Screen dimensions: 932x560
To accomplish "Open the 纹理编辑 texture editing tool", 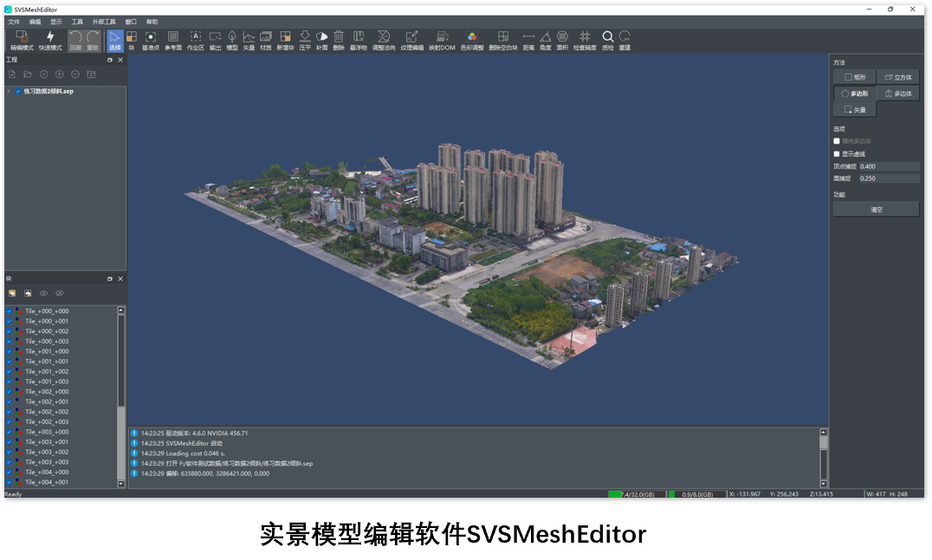I will tap(412, 37).
